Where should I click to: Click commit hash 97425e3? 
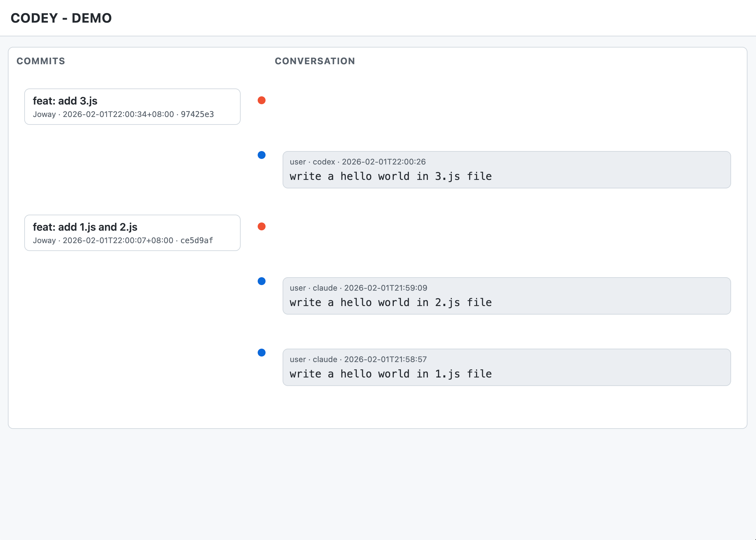pos(197,114)
